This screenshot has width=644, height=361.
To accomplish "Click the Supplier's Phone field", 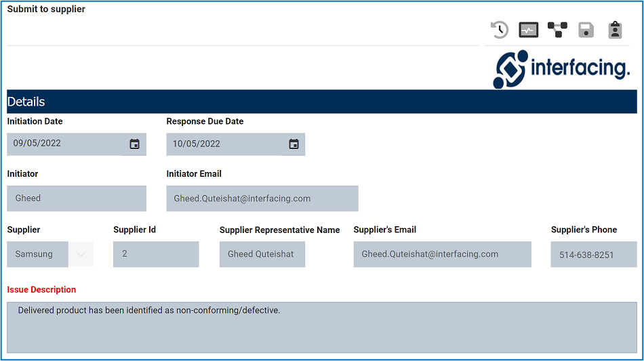I will point(593,255).
